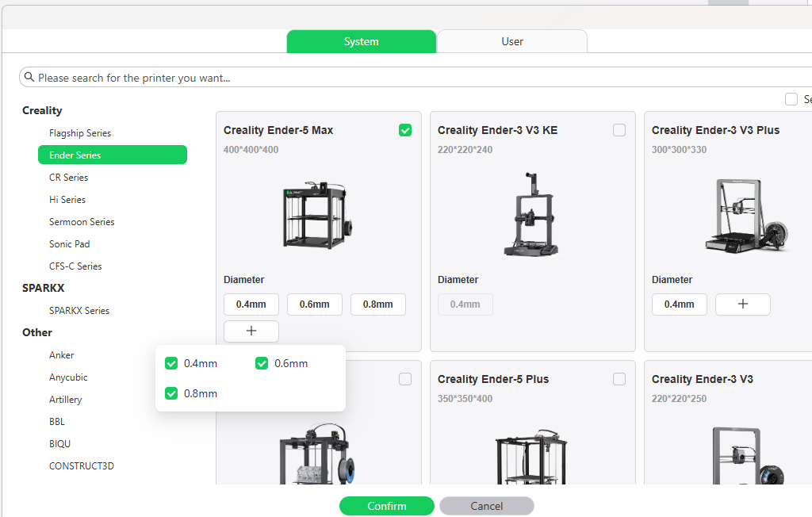Uncheck the Creality Ender-5 Max checkbox

coord(405,130)
